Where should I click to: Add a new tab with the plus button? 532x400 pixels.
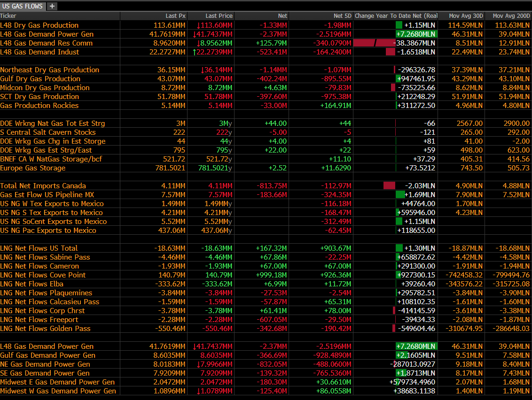[52, 6]
